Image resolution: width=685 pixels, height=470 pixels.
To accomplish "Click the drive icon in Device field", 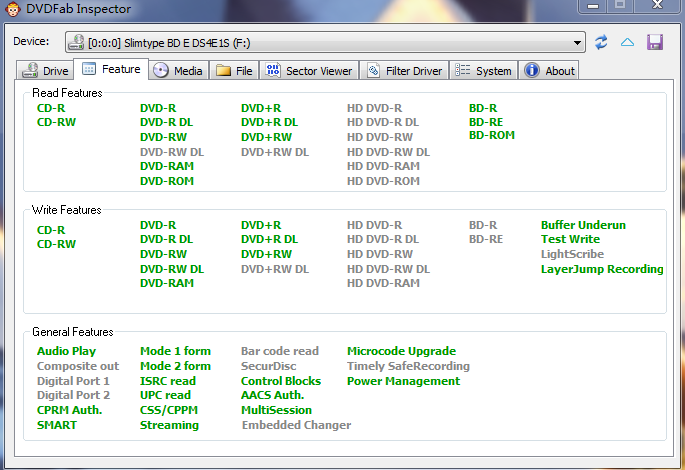I will (76, 42).
